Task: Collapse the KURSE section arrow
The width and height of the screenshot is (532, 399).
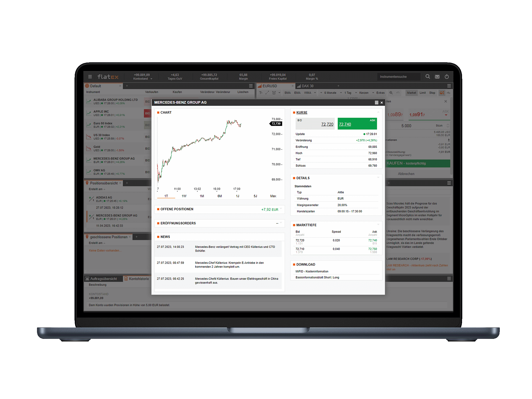Action: click(378, 112)
